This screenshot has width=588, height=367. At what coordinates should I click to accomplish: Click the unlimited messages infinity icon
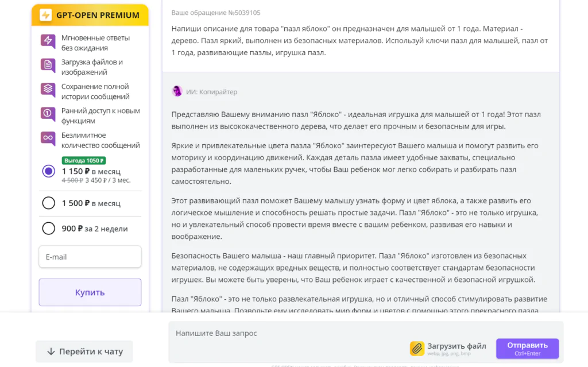point(48,138)
